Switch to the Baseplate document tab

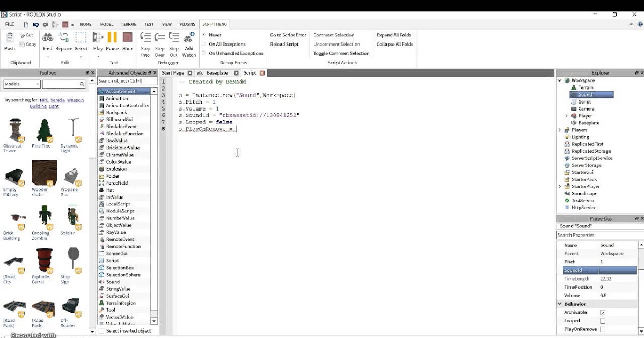[x=217, y=73]
